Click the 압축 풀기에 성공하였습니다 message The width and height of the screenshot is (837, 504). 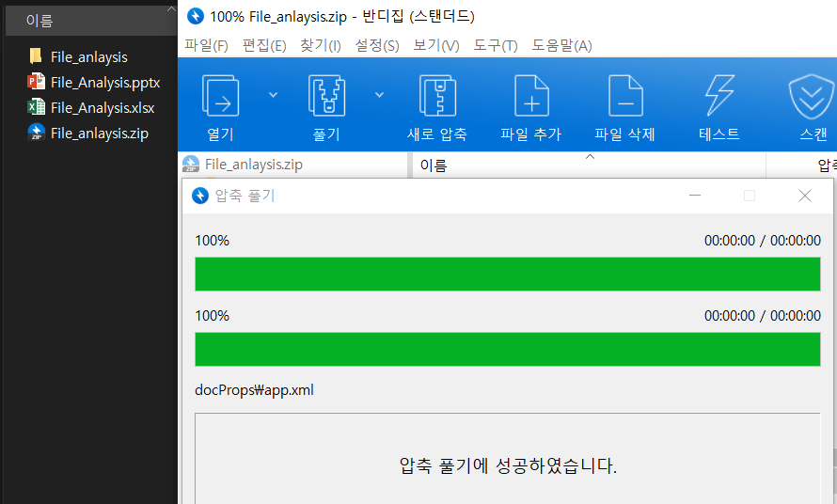tap(508, 466)
